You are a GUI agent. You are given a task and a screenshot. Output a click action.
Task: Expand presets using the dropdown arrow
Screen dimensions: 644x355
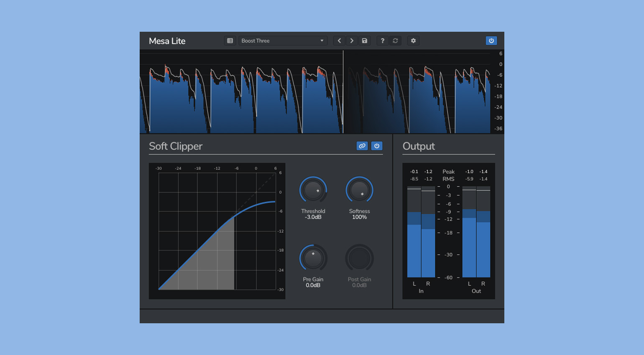coord(322,41)
